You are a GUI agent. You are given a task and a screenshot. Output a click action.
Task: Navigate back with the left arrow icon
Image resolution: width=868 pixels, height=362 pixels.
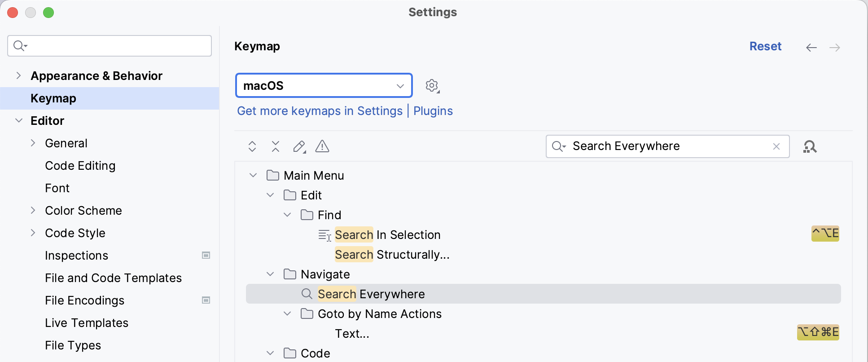811,48
